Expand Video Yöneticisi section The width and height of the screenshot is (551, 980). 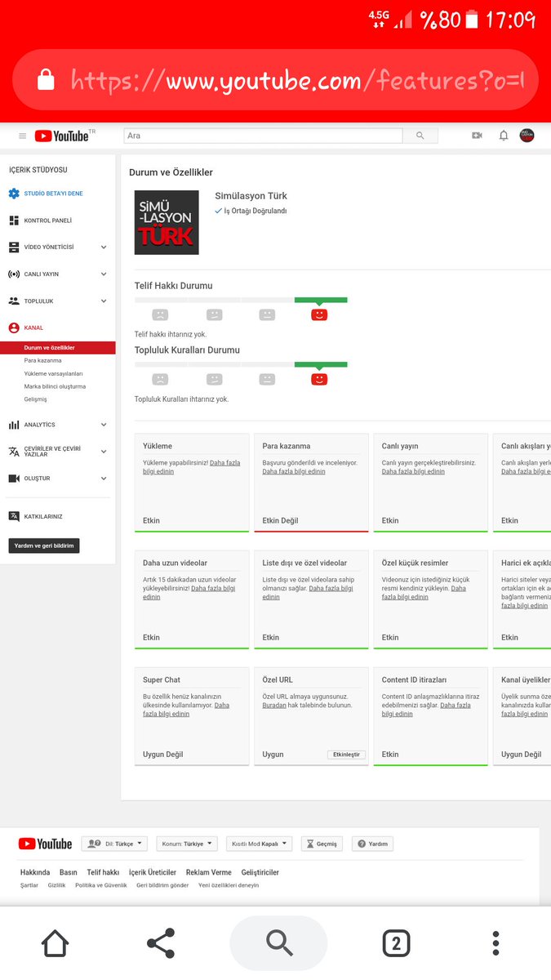click(104, 247)
